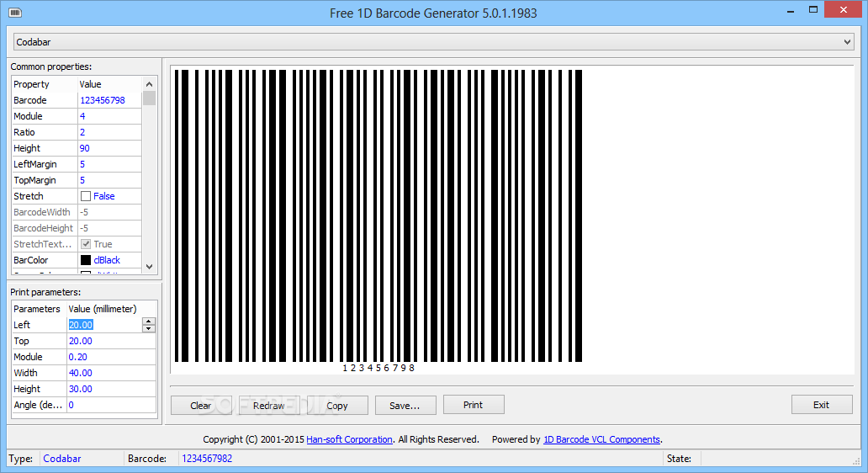Click the status bar Codabar type text
868x473 pixels.
62,459
